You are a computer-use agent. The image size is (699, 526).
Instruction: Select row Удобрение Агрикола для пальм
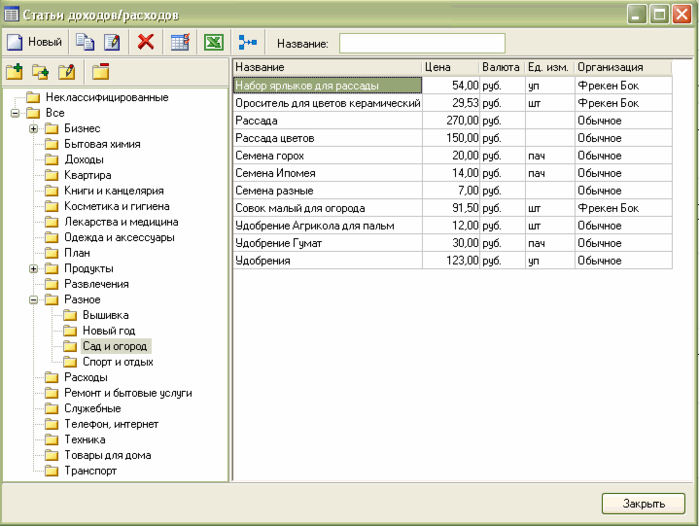coord(452,226)
